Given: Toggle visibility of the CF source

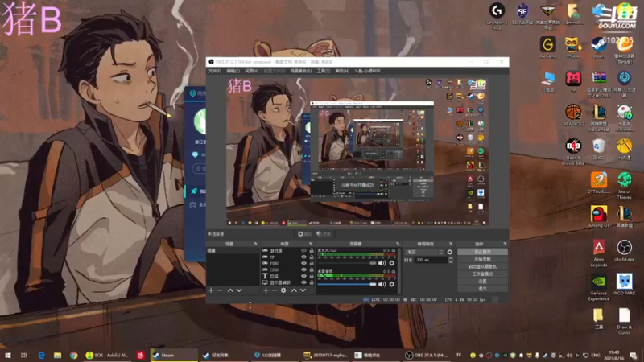Looking at the screenshot, I should click(304, 257).
